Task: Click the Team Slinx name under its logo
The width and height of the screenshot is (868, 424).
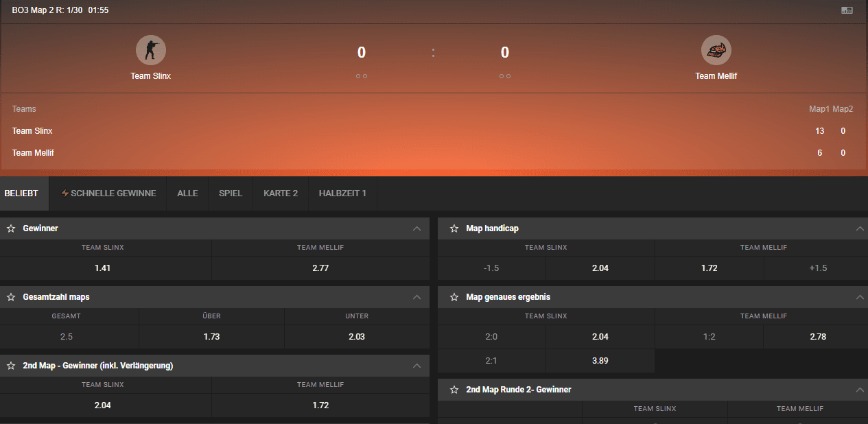Action: [151, 76]
